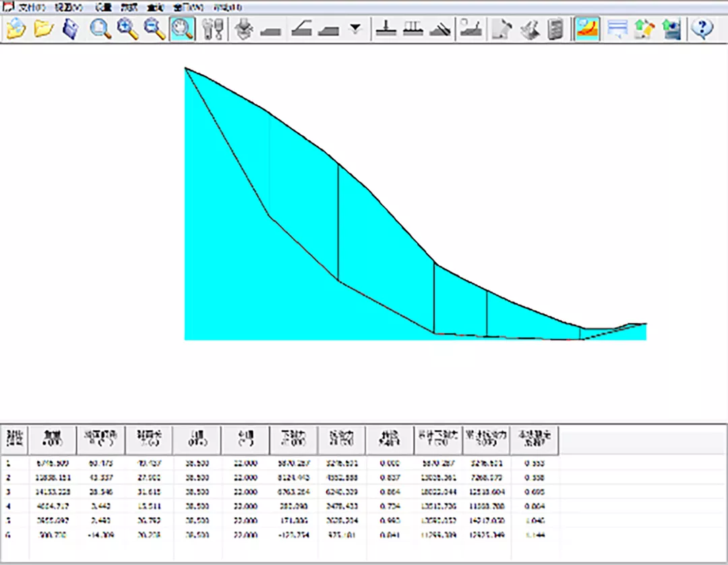This screenshot has height=565, width=728.
Task: Select the Zoom In magnifier tool
Action: pyautogui.click(x=127, y=29)
